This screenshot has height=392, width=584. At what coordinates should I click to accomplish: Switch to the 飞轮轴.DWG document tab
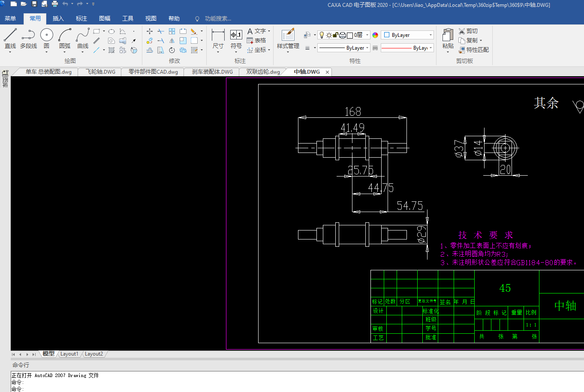point(101,72)
